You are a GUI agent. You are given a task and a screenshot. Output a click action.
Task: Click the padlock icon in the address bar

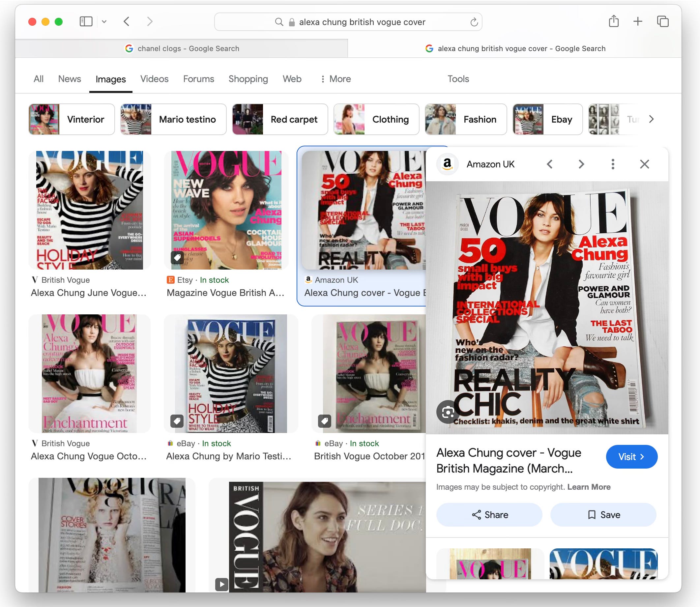(x=292, y=22)
